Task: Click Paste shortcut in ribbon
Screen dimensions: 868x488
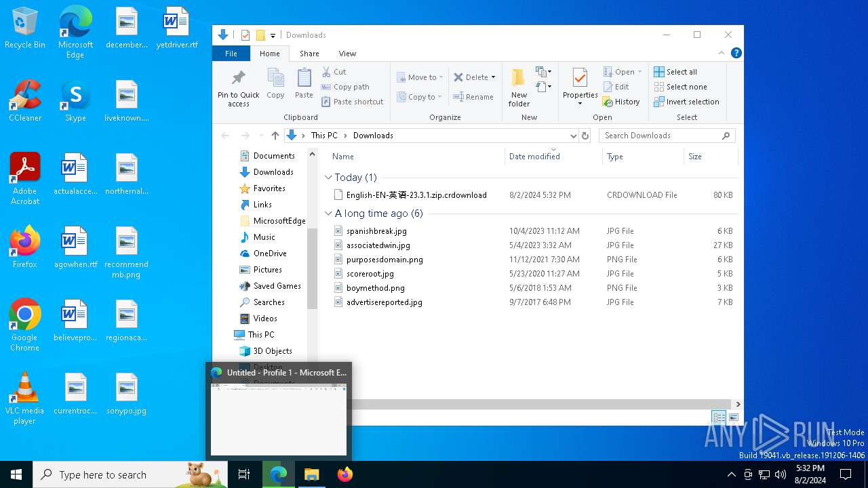Action: 353,102
